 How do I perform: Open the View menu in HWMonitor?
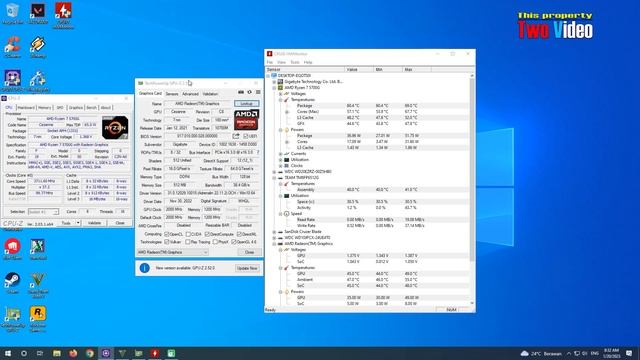(281, 62)
